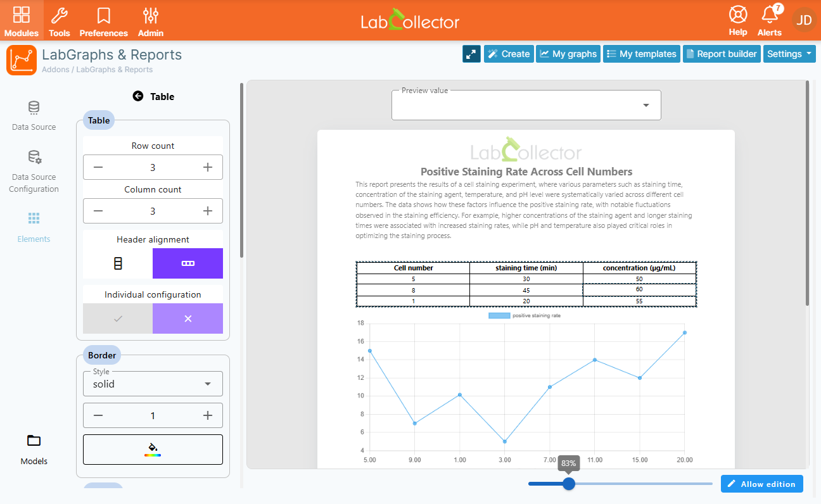Select the 'concentration (µg/mL)' header cell

[x=639, y=268]
